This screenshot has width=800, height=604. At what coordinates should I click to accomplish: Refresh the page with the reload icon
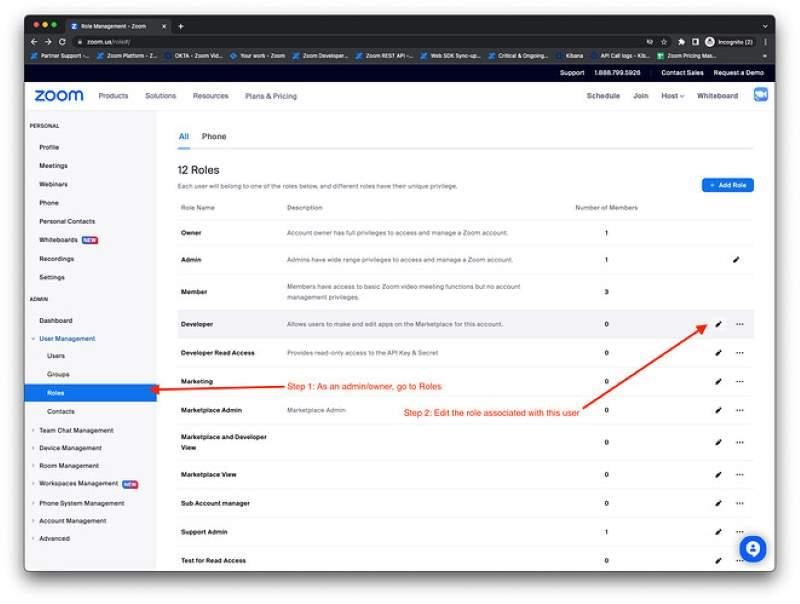pos(60,42)
